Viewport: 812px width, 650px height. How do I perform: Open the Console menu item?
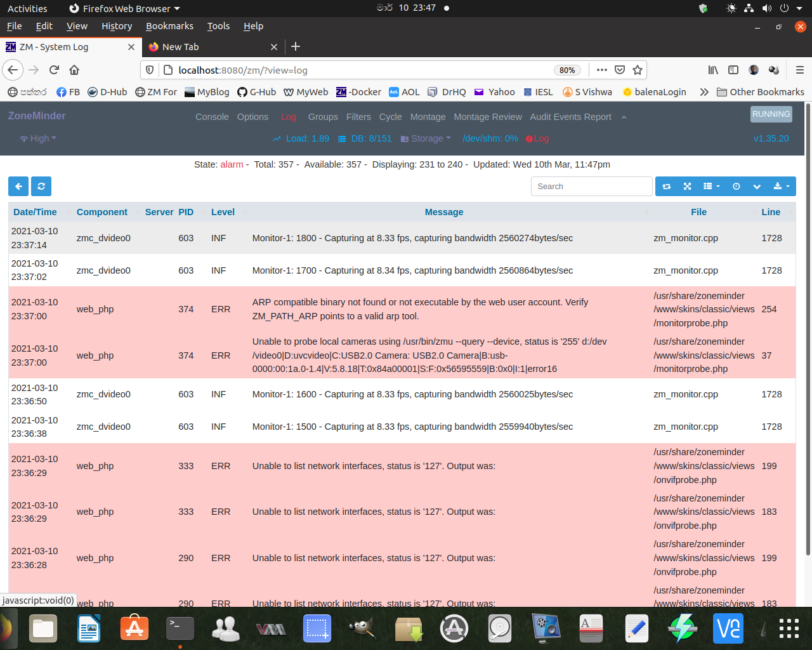(x=212, y=117)
